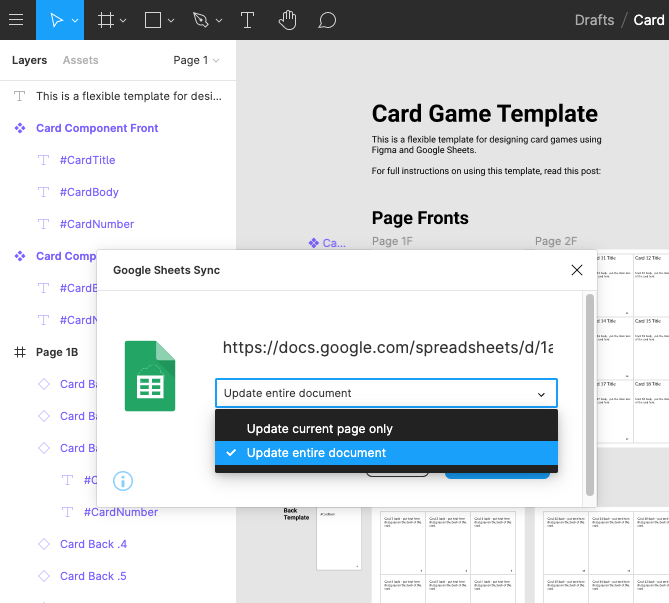
Task: Open the Figma main hamburger menu
Action: tap(16, 20)
